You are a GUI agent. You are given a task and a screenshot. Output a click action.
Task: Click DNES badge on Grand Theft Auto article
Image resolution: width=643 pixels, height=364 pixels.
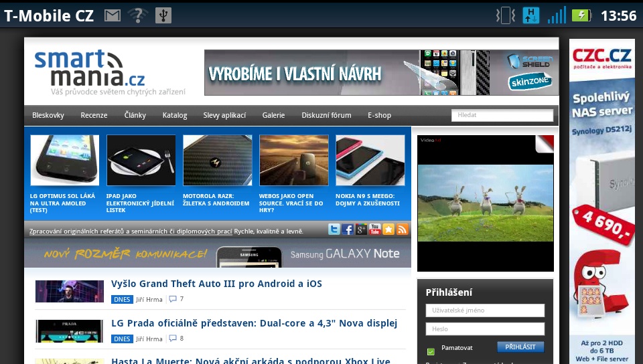click(x=122, y=299)
